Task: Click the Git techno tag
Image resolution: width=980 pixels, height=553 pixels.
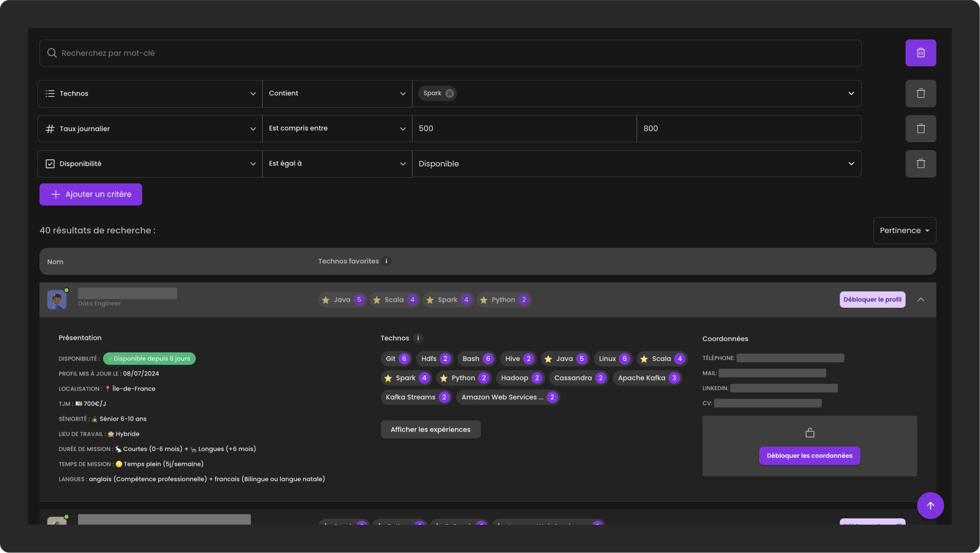Action: click(x=396, y=358)
